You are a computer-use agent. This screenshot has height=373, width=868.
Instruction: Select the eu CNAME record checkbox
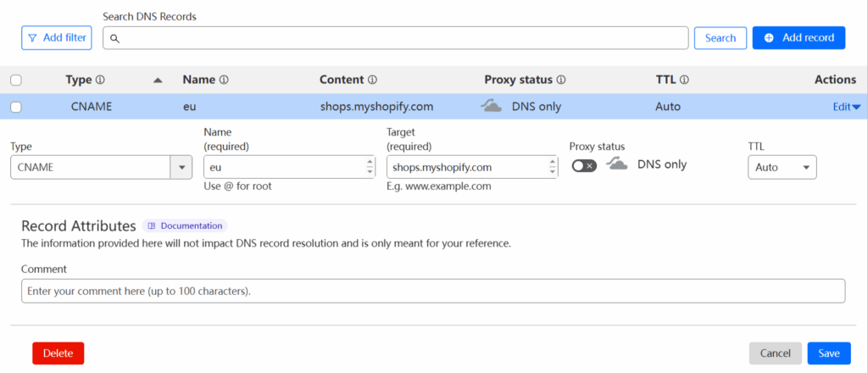pos(15,107)
